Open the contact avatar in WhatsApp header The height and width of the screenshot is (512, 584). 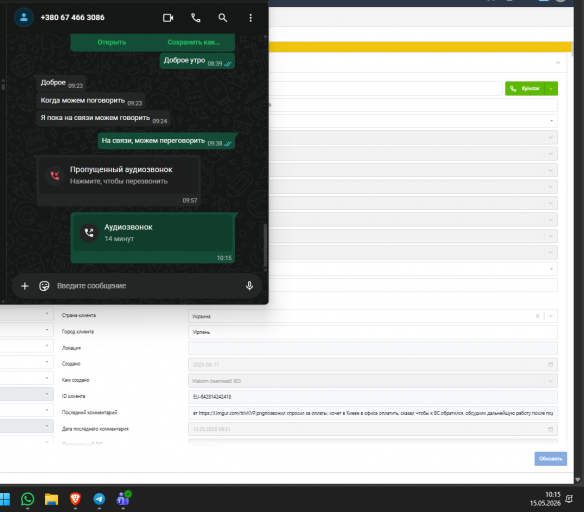coord(24,17)
